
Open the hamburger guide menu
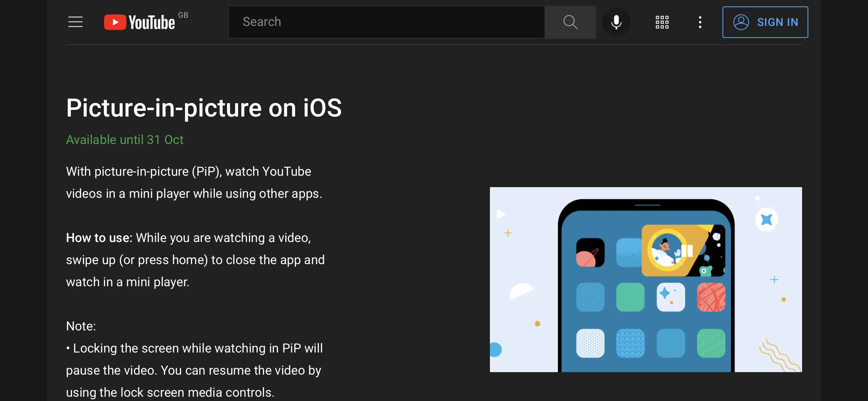(76, 22)
